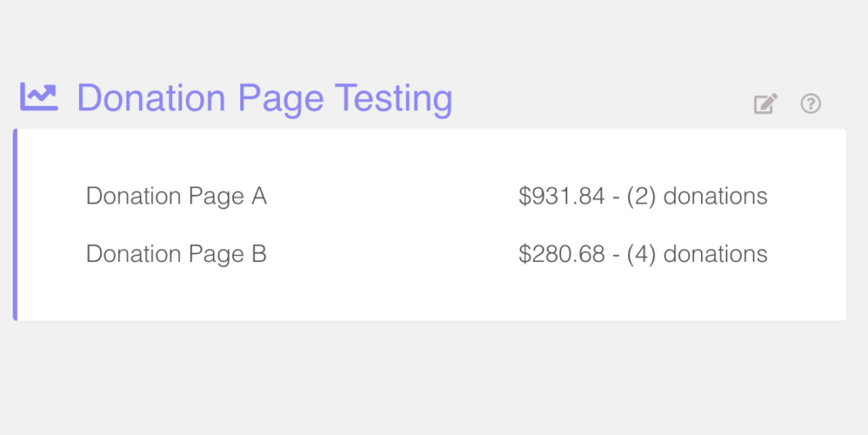This screenshot has height=435, width=868.
Task: Click the $931.84 amount for Page A
Action: pos(561,196)
